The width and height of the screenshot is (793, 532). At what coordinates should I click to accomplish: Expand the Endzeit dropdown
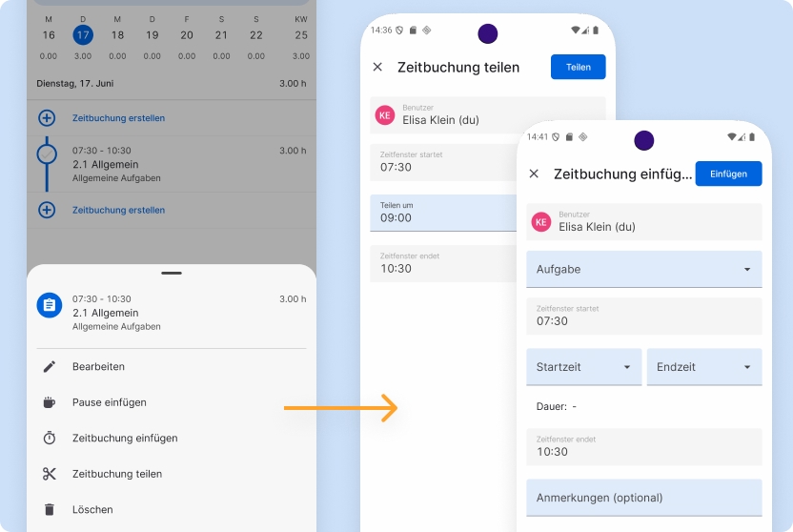703,367
